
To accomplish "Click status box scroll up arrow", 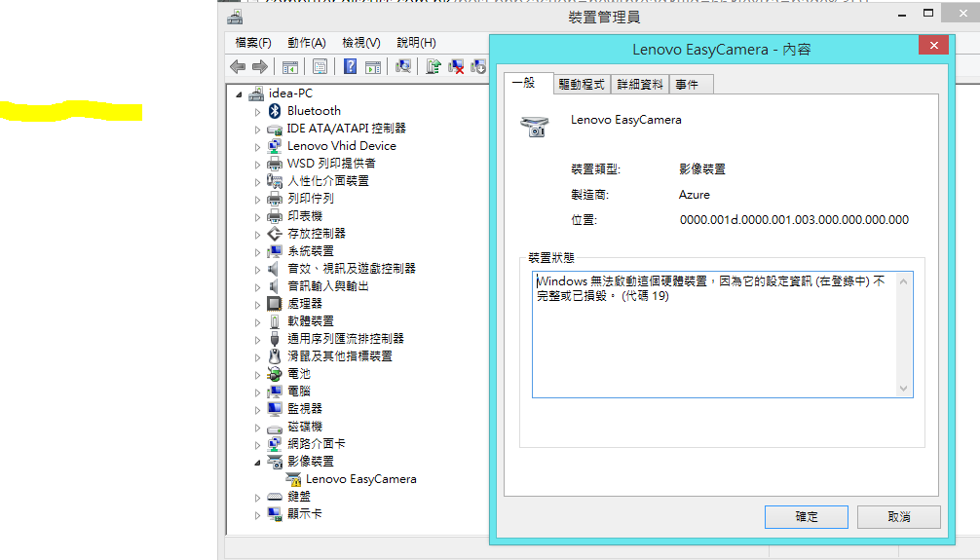I will click(x=904, y=281).
